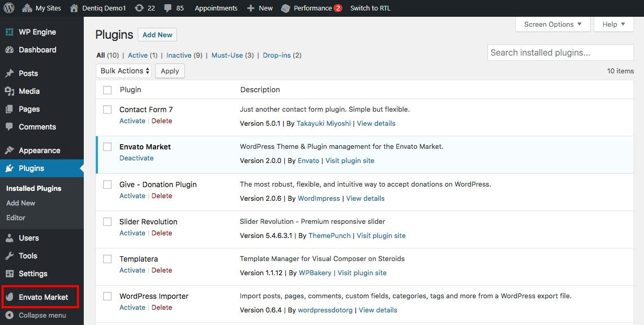The image size is (644, 325).
Task: Click the Collapse menu arrow icon
Action: tap(9, 315)
